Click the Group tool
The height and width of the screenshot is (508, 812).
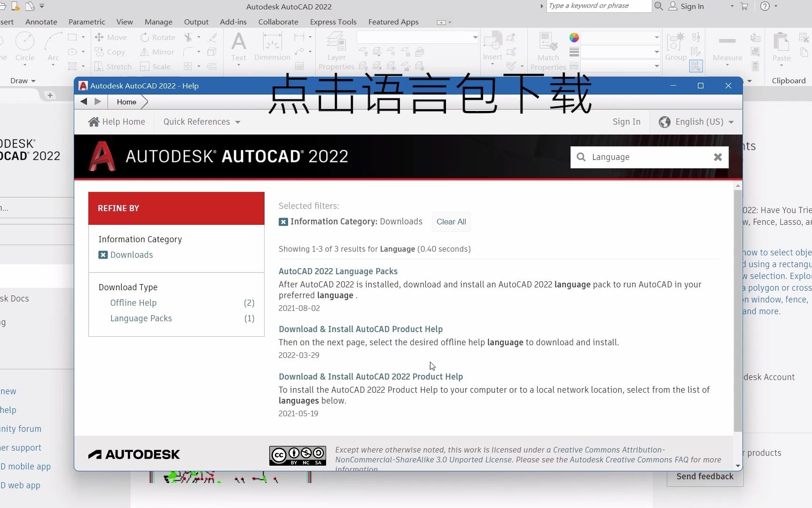(x=676, y=46)
